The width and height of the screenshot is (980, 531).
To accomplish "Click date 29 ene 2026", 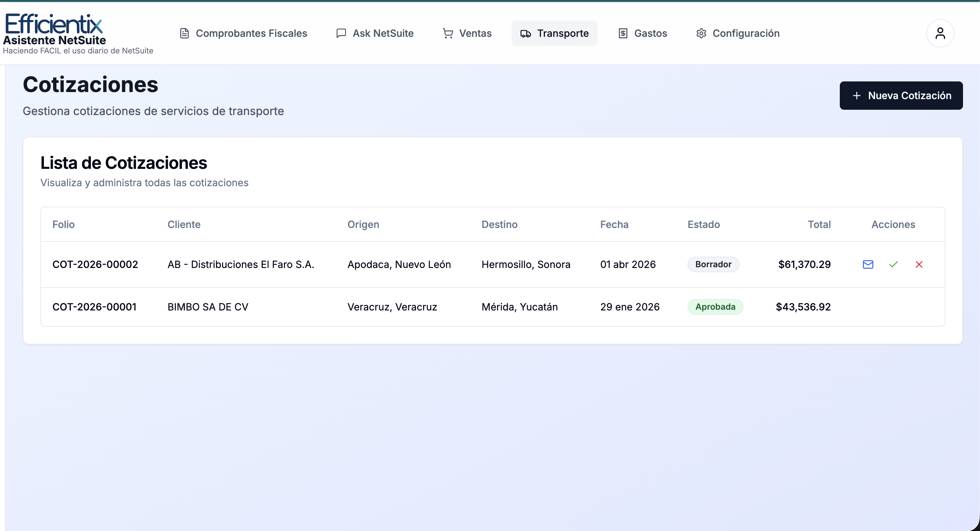I will tap(629, 307).
